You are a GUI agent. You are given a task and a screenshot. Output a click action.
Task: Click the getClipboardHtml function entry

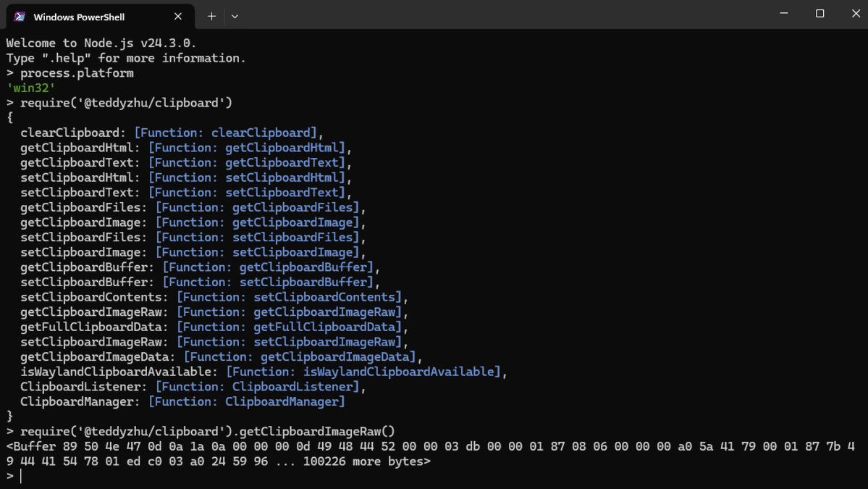(x=186, y=148)
